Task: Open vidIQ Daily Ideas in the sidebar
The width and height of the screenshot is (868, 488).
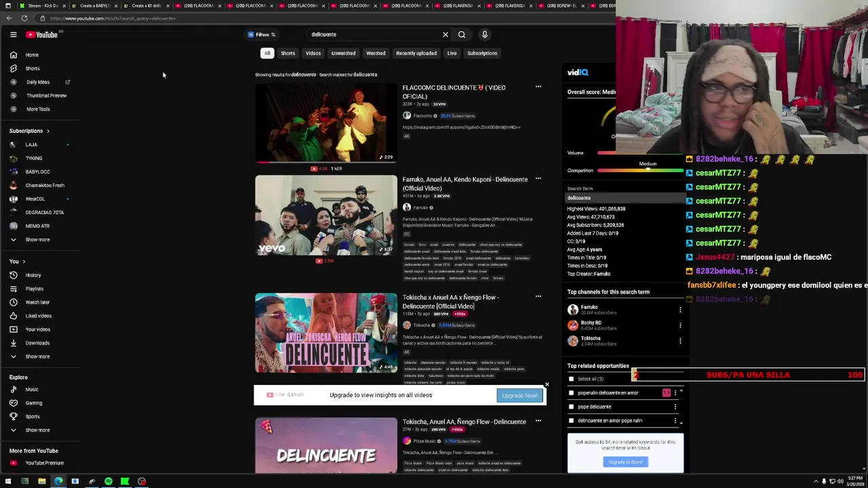Action: pyautogui.click(x=39, y=82)
